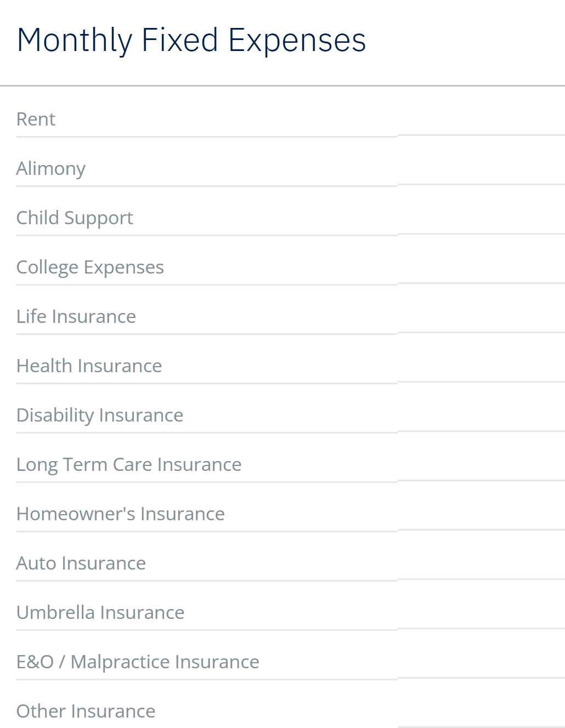
Task: Focus the amount field beside Auto Insurance
Action: point(481,562)
